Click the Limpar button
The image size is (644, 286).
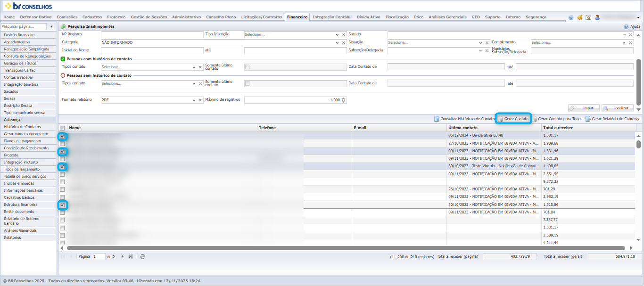(584, 108)
